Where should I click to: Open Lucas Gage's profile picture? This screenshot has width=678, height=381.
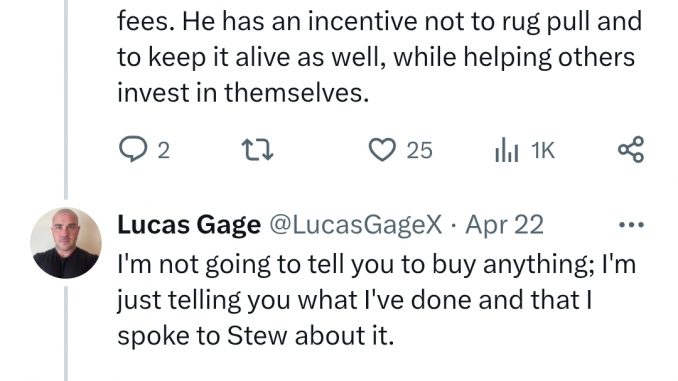tap(66, 243)
